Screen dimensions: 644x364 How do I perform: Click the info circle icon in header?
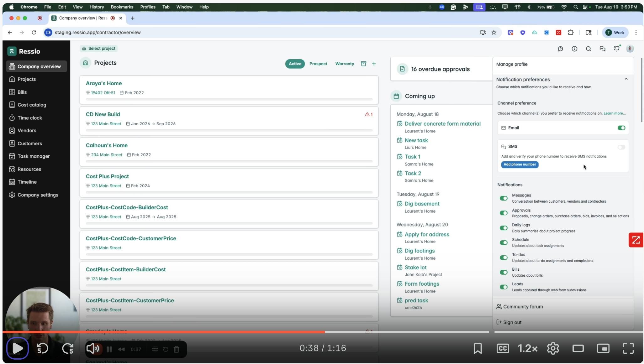[x=574, y=49]
